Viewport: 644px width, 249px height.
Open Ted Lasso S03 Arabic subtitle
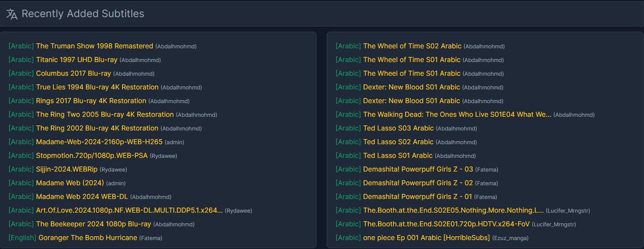(398, 128)
